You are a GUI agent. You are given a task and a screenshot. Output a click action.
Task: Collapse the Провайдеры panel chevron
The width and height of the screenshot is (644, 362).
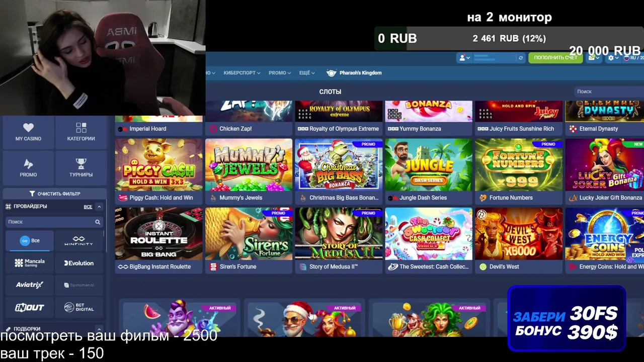click(99, 207)
